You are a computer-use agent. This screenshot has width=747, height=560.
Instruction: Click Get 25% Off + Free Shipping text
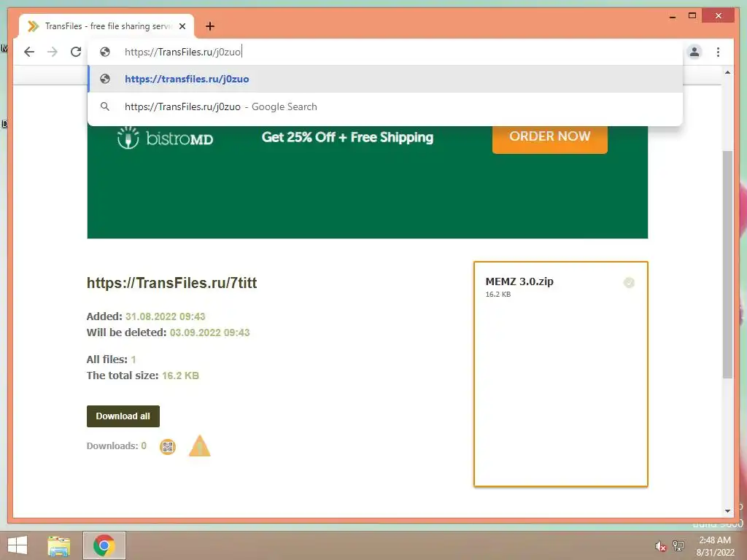[x=347, y=137]
